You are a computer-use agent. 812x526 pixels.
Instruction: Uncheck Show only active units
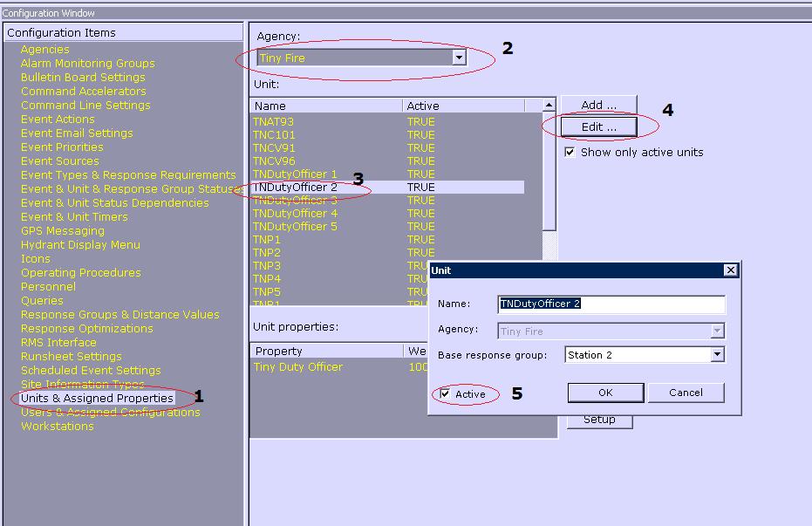[570, 152]
